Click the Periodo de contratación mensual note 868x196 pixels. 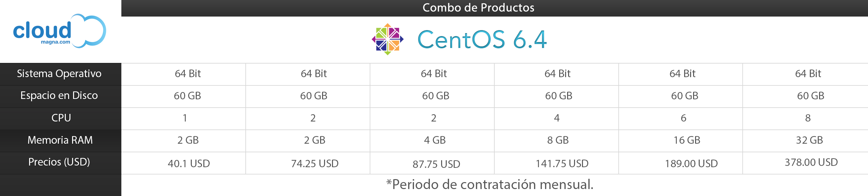click(490, 184)
